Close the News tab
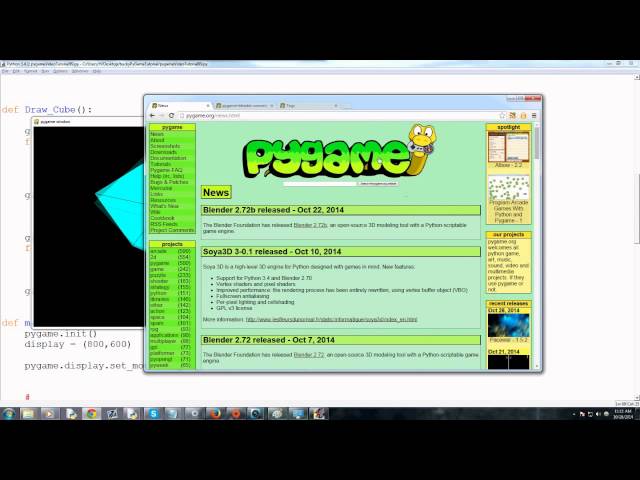This screenshot has width=640, height=480. (208, 106)
